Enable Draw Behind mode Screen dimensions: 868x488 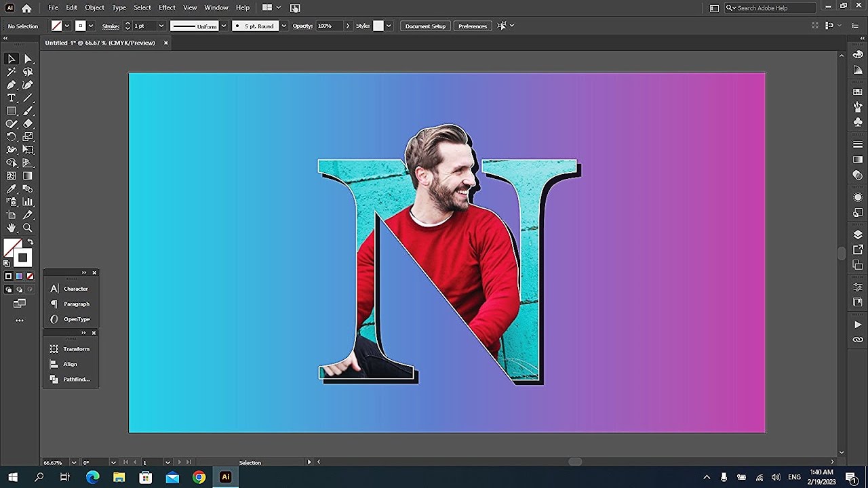19,289
